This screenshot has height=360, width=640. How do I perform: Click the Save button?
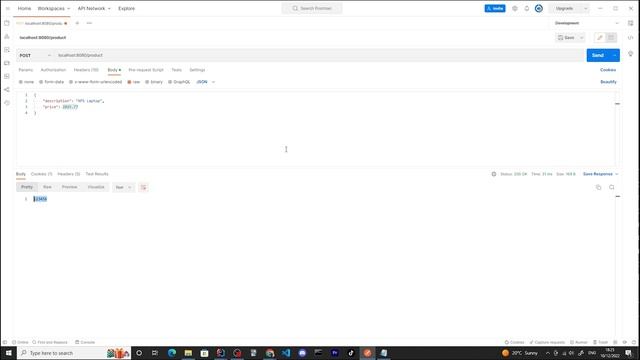(566, 38)
